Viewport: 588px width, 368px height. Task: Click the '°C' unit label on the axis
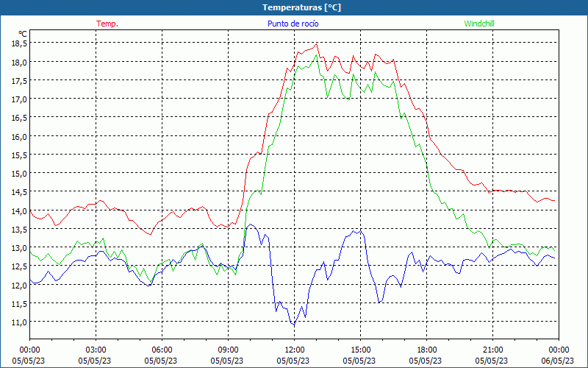click(x=23, y=34)
